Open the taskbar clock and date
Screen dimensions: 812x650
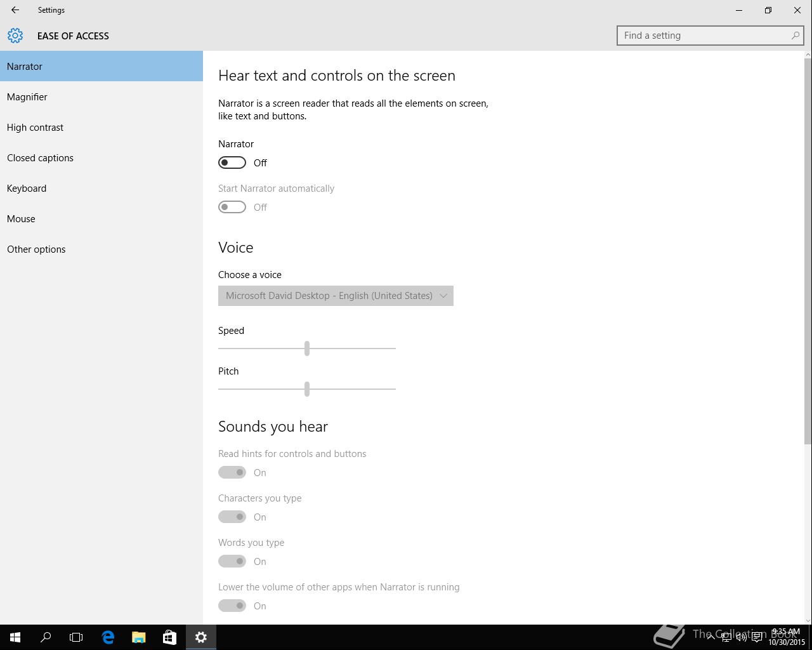(x=787, y=637)
